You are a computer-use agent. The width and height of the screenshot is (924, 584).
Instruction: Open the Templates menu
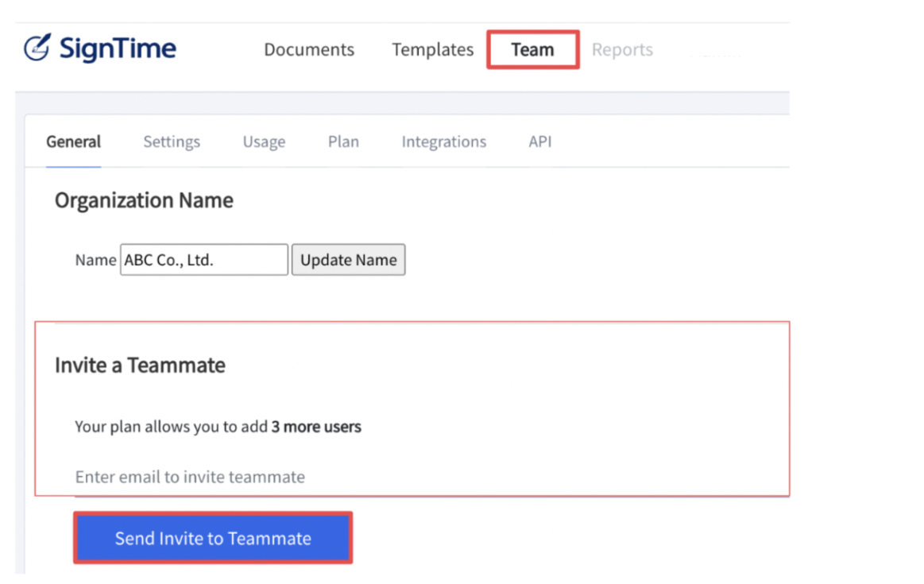432,49
